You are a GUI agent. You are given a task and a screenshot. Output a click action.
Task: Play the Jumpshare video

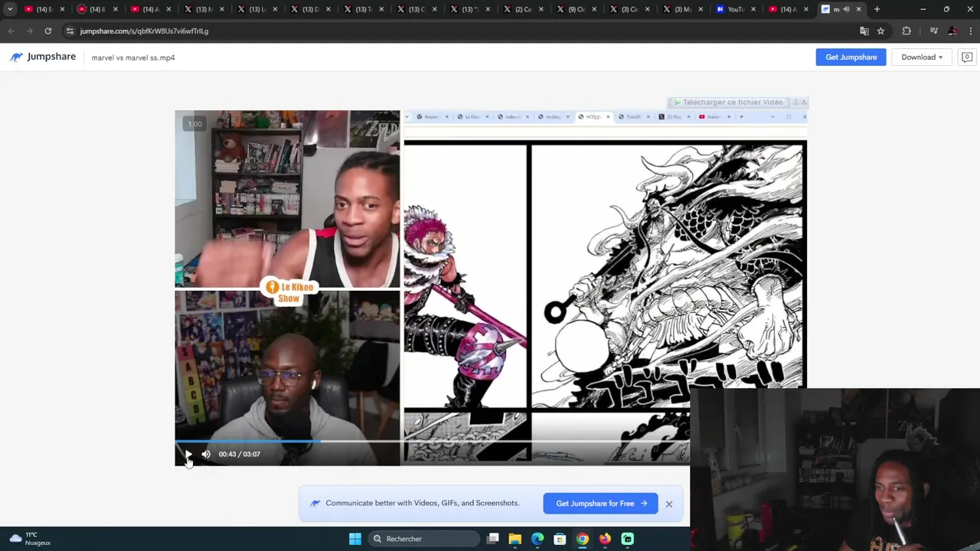pos(188,454)
